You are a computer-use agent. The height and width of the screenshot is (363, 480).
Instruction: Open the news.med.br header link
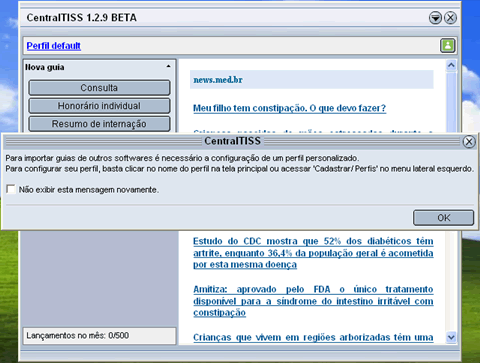tap(218, 80)
